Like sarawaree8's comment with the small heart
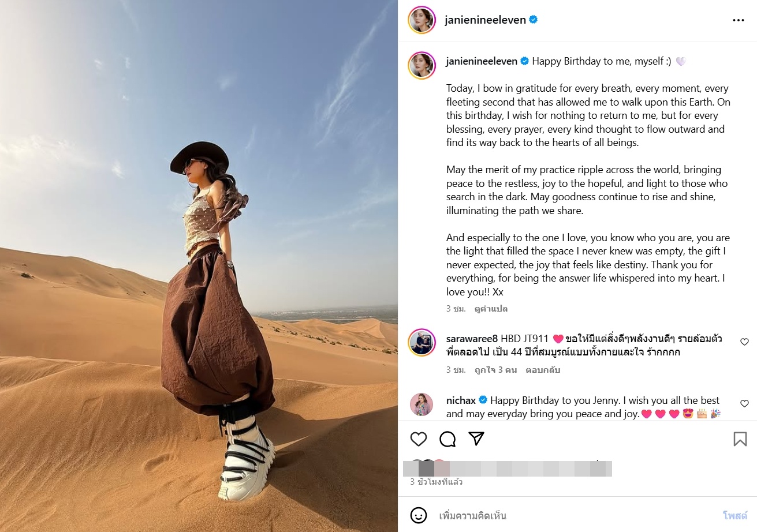757x532 pixels. tap(744, 342)
